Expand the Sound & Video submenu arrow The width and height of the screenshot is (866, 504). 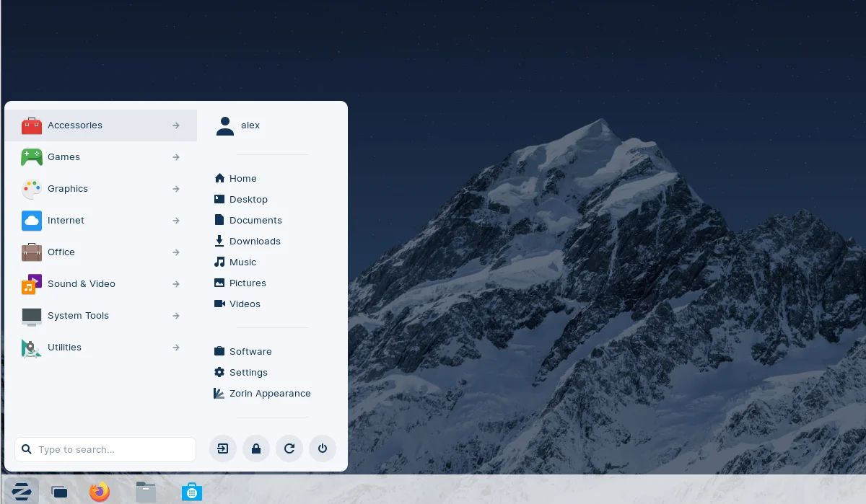click(176, 284)
